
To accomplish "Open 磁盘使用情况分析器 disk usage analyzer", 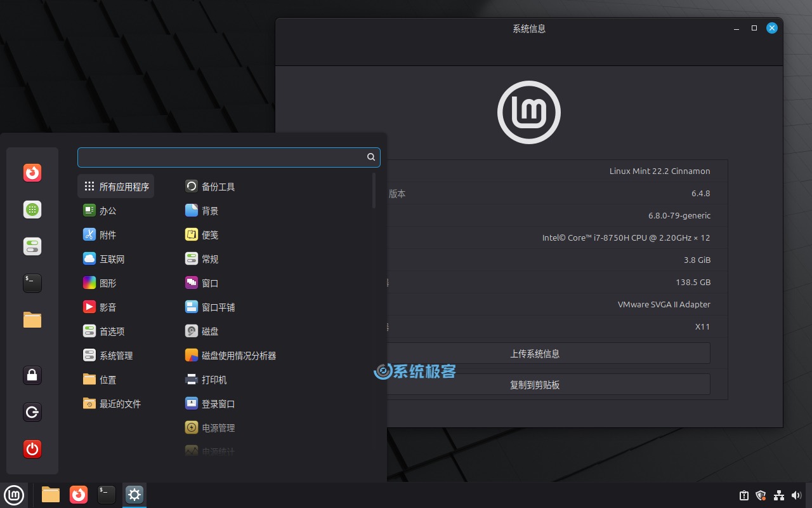I will click(x=231, y=356).
